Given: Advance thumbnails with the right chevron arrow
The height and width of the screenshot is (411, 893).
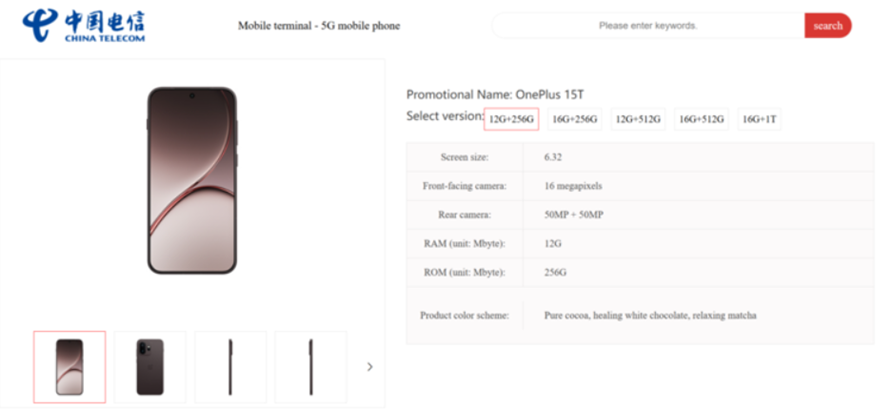Looking at the screenshot, I should point(370,367).
